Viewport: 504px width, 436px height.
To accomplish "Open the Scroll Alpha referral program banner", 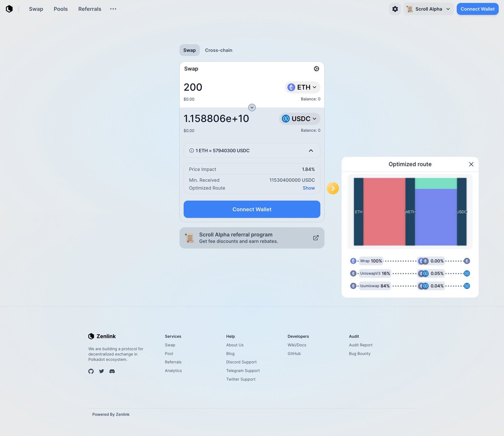I will (252, 238).
